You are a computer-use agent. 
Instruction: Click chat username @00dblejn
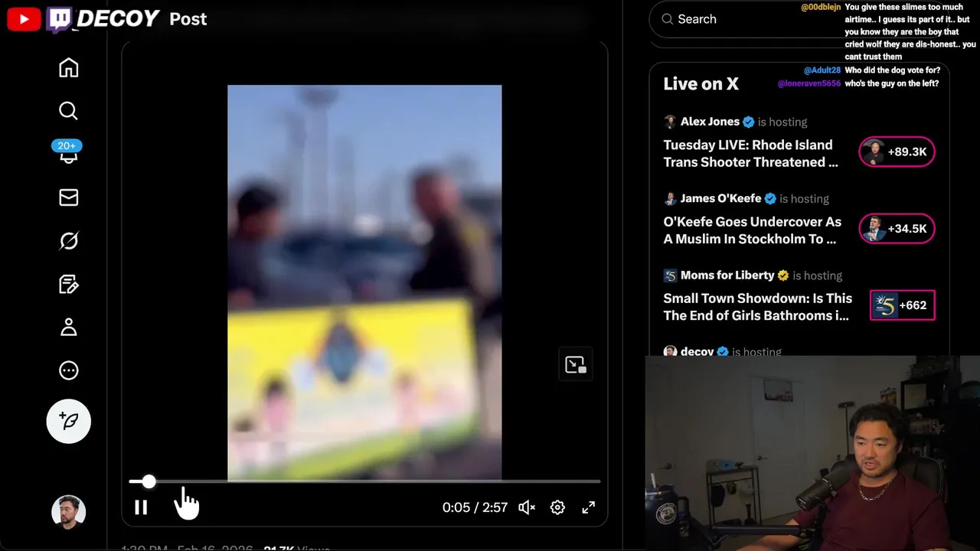click(x=821, y=7)
